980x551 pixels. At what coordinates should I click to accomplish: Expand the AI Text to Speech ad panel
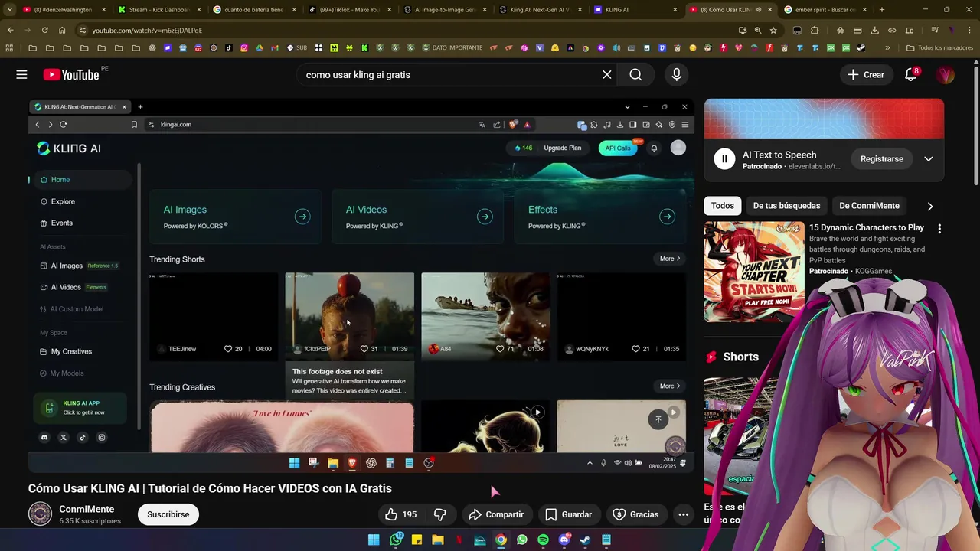[928, 159]
